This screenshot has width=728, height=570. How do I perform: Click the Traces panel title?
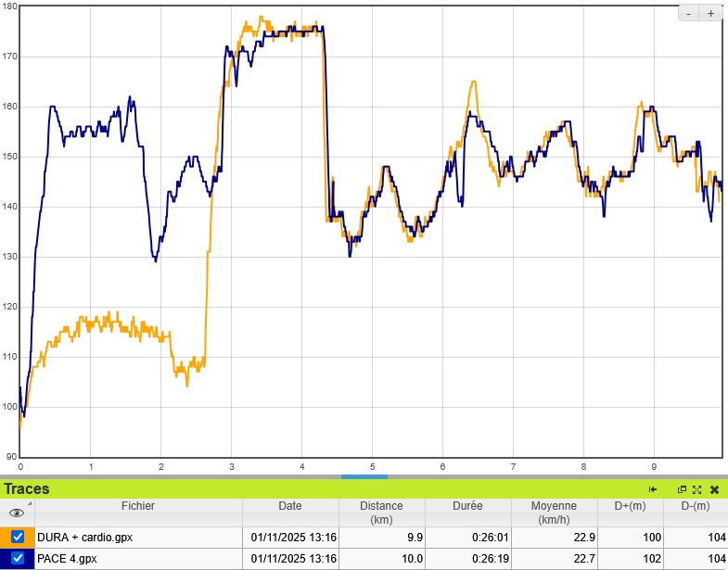[x=27, y=489]
